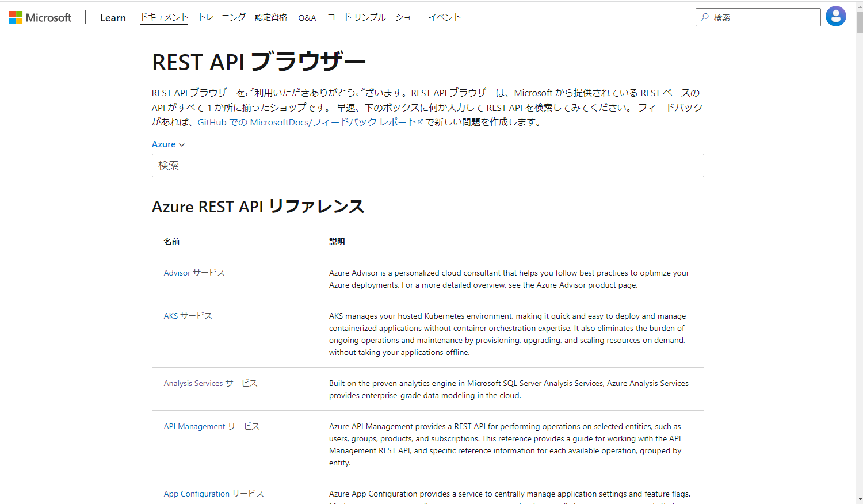Image resolution: width=863 pixels, height=504 pixels.
Task: Open GitHub MicrosoftDocs feedback report link
Action: click(x=310, y=122)
